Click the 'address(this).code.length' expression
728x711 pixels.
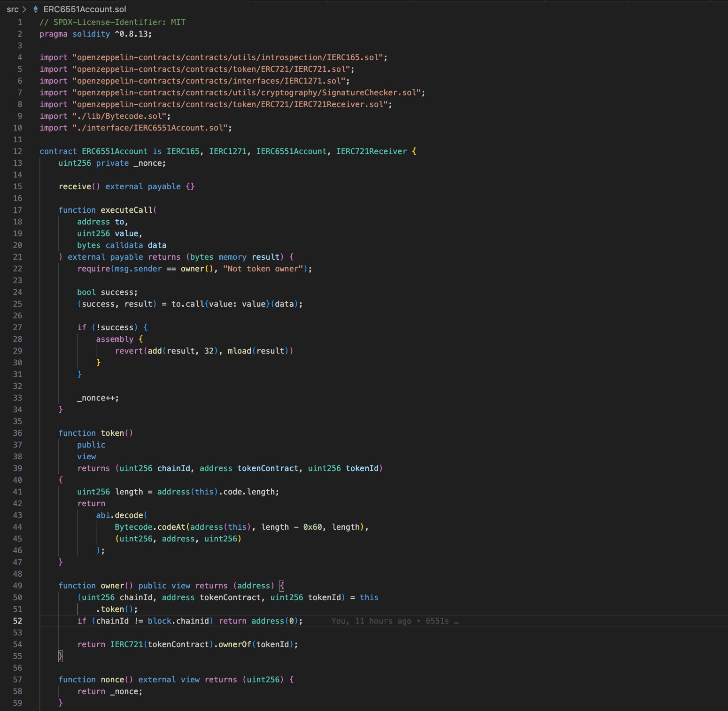click(216, 492)
